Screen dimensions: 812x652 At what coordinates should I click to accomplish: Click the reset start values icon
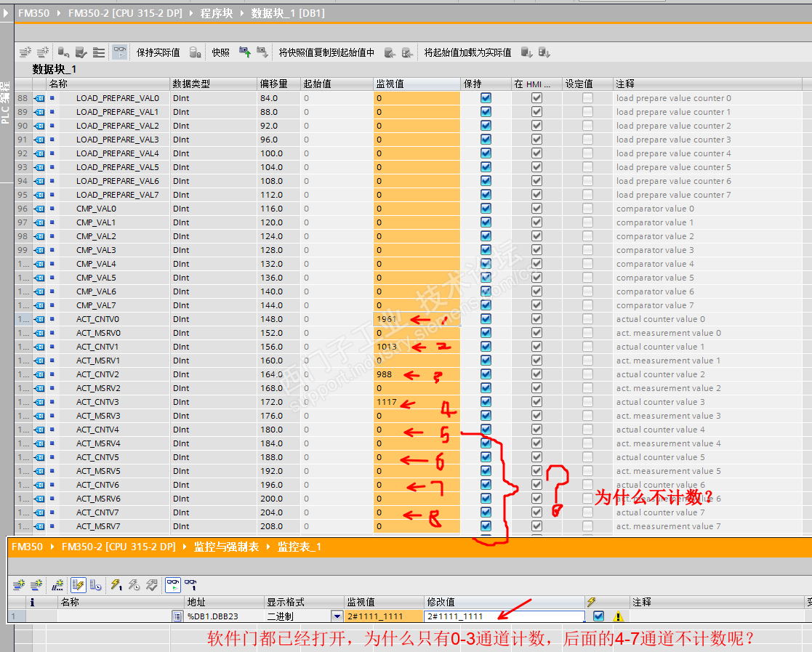tap(63, 52)
